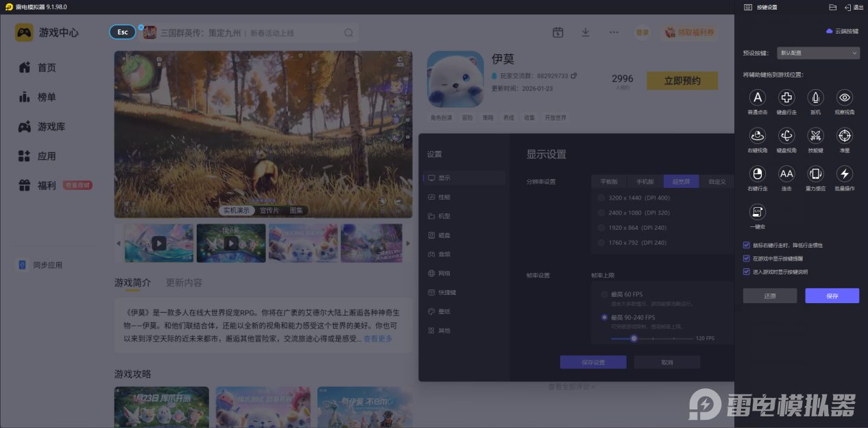Switch to the 平板版 resolution tab
This screenshot has width=868, height=428.
(610, 182)
